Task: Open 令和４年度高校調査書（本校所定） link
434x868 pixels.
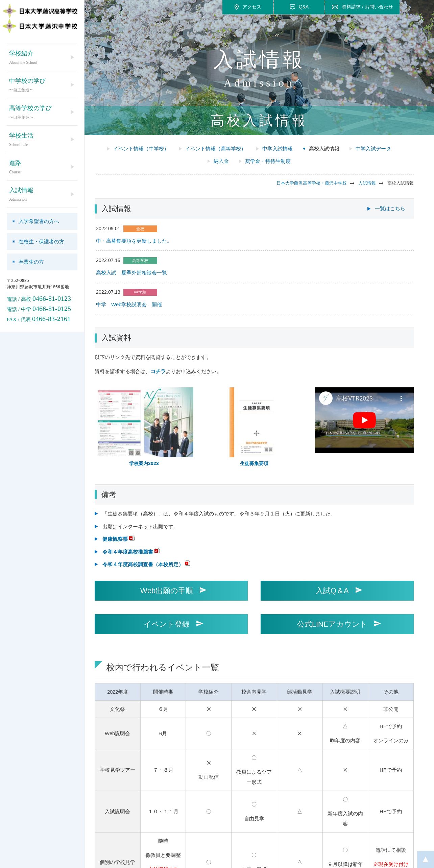Action: [x=143, y=564]
